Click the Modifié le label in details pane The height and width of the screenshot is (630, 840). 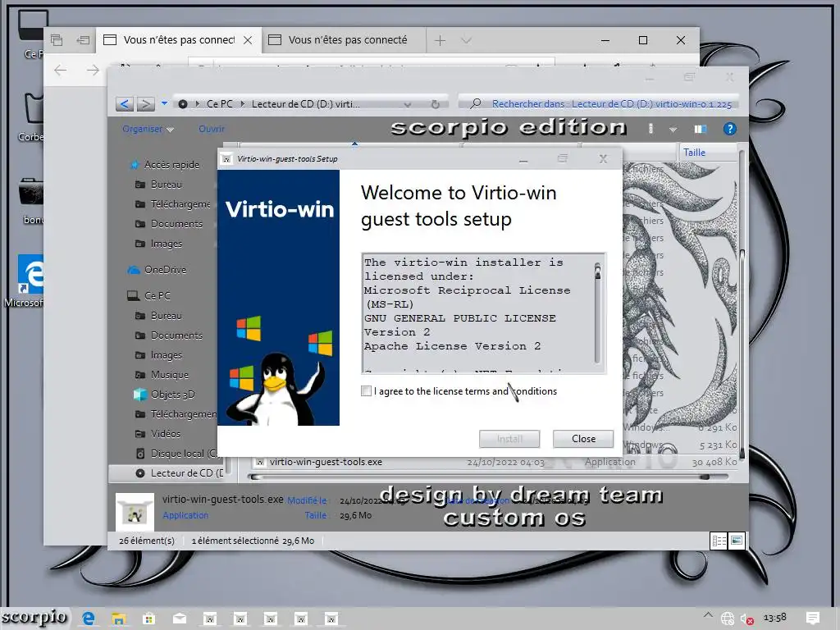click(x=307, y=500)
